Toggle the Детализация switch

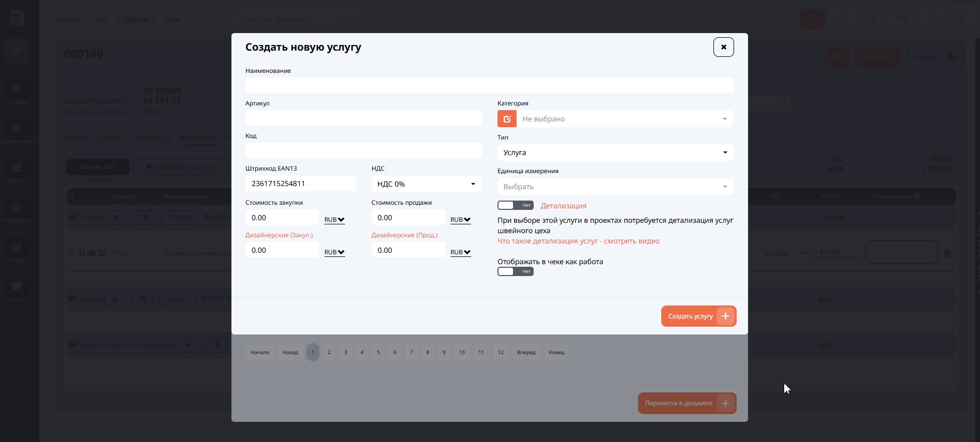coord(515,205)
